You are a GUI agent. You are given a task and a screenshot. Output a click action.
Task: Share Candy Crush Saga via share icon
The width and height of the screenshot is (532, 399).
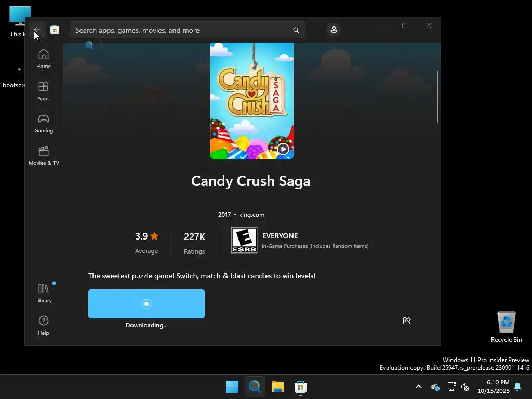coord(406,321)
